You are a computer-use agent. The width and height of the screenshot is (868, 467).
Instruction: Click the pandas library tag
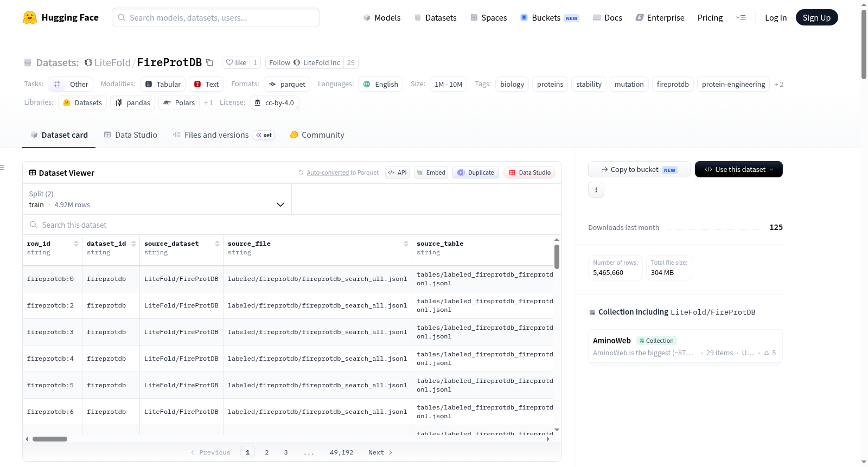tap(133, 103)
